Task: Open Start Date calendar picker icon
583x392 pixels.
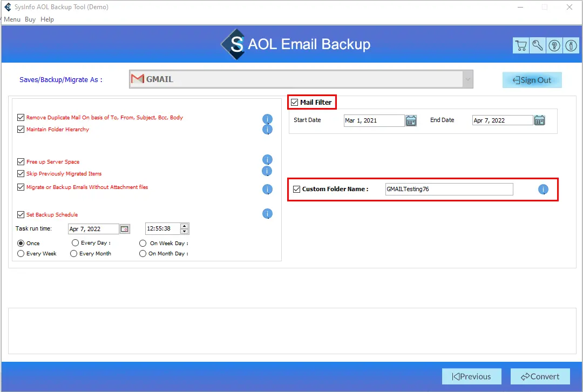Action: point(411,120)
